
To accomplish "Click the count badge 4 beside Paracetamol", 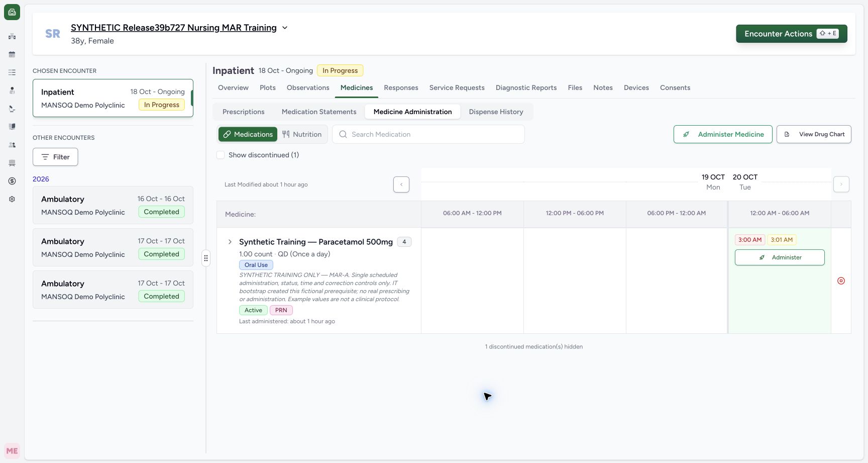I will coord(404,242).
